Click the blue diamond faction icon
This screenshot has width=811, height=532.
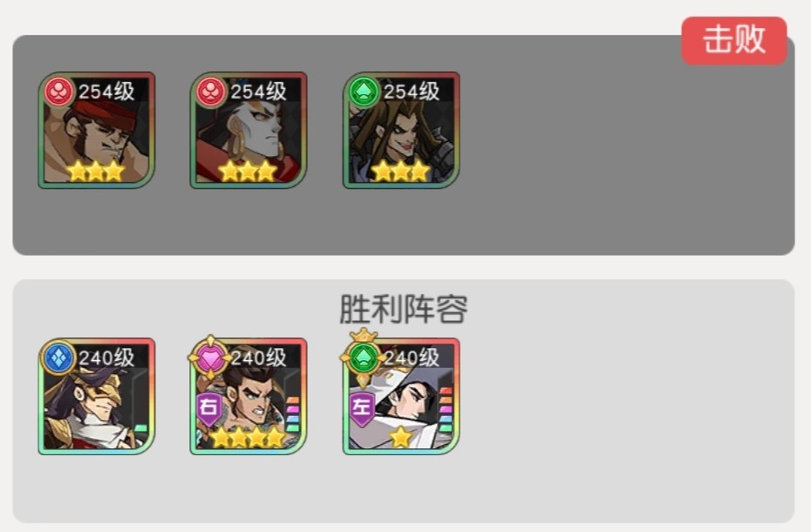point(58,358)
